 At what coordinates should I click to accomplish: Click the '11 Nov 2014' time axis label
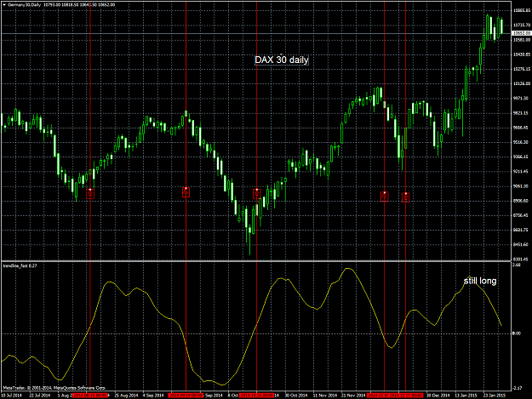click(325, 396)
